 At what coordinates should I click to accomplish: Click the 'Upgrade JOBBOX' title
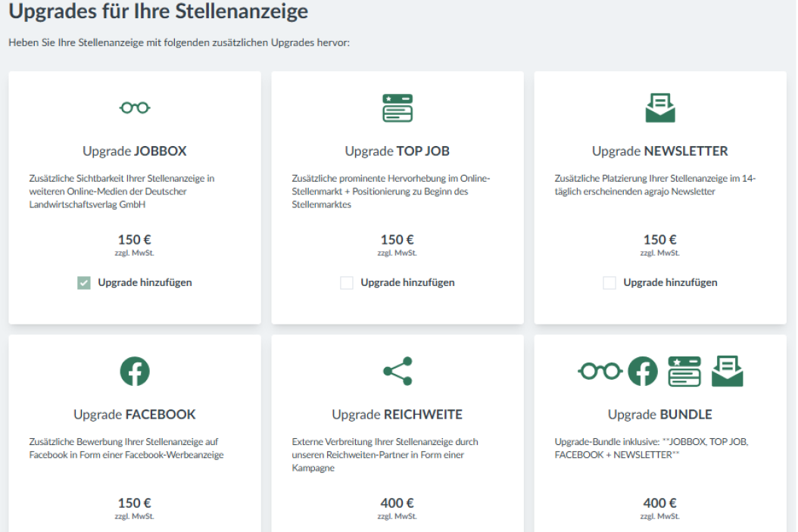click(135, 151)
